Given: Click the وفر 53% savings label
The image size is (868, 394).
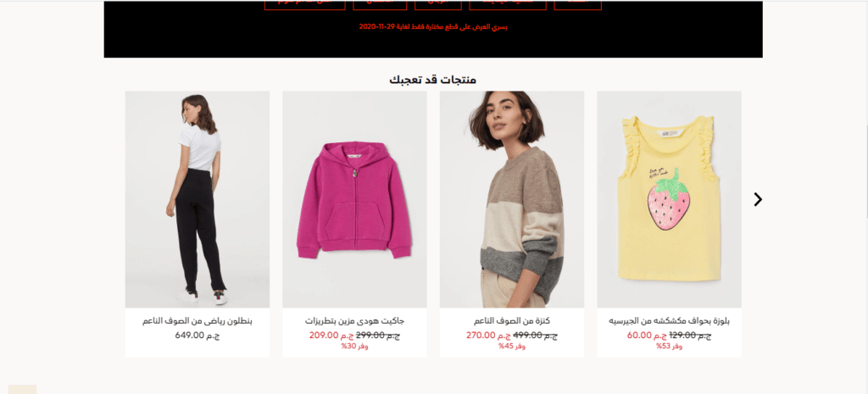Looking at the screenshot, I should pyautogui.click(x=670, y=347).
